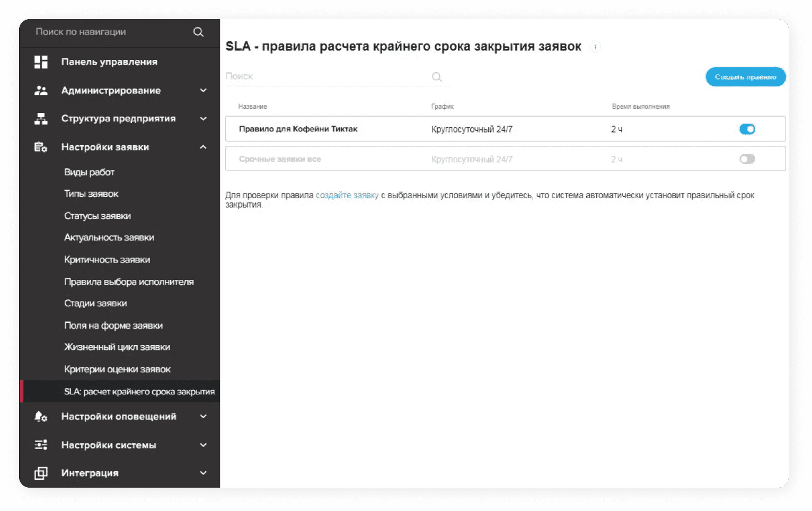Open Типы заявок submenu item
This screenshot has height=511, width=812.
click(x=91, y=194)
